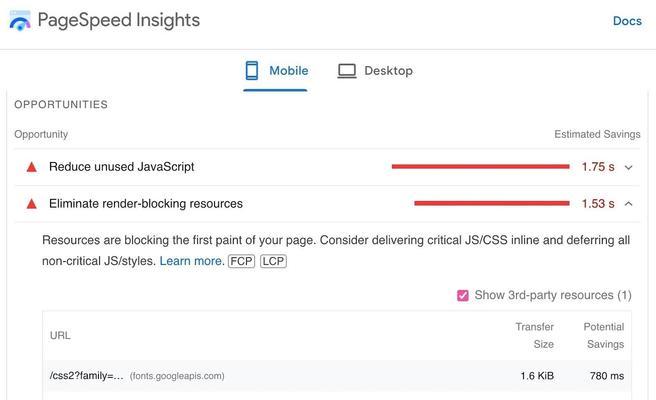Click the mobile phone icon
Screen dimensions: 656x400
point(252,70)
